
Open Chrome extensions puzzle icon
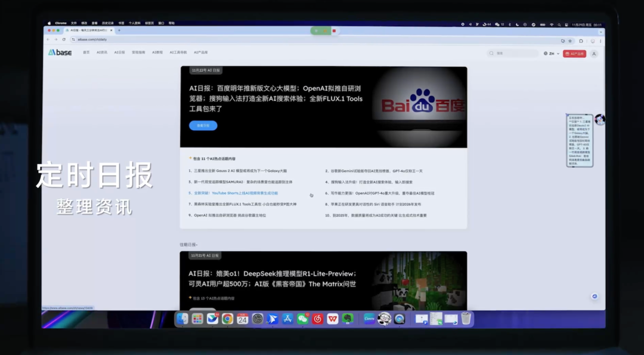(x=581, y=41)
